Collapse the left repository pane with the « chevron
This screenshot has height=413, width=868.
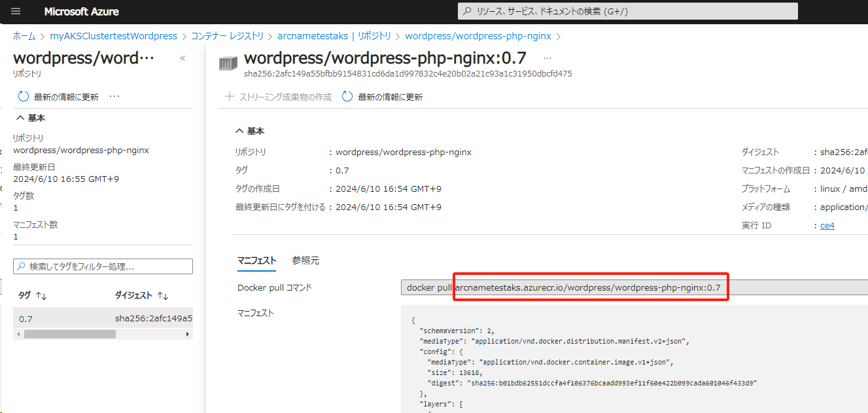[x=182, y=58]
